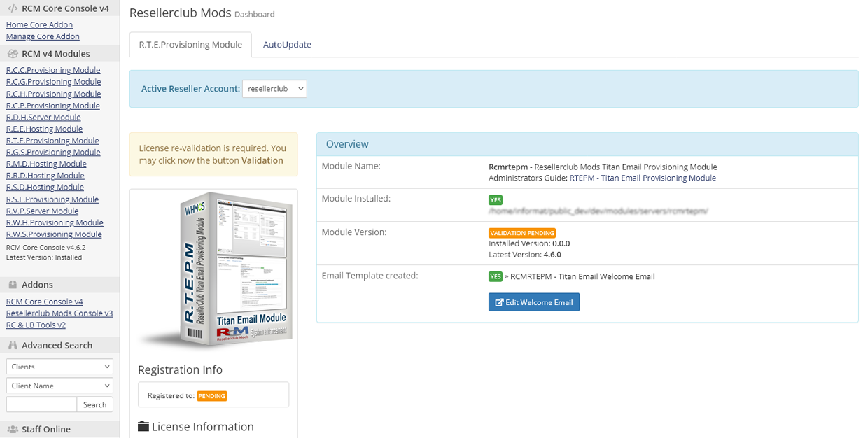868x438 pixels.
Task: Click the orange PENDING registration badge
Action: tap(212, 396)
